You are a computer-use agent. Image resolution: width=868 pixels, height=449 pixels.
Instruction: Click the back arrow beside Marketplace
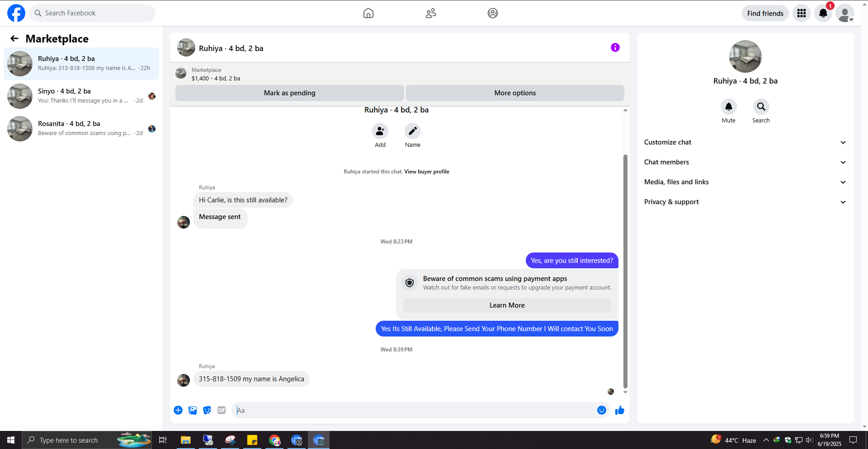pyautogui.click(x=14, y=39)
